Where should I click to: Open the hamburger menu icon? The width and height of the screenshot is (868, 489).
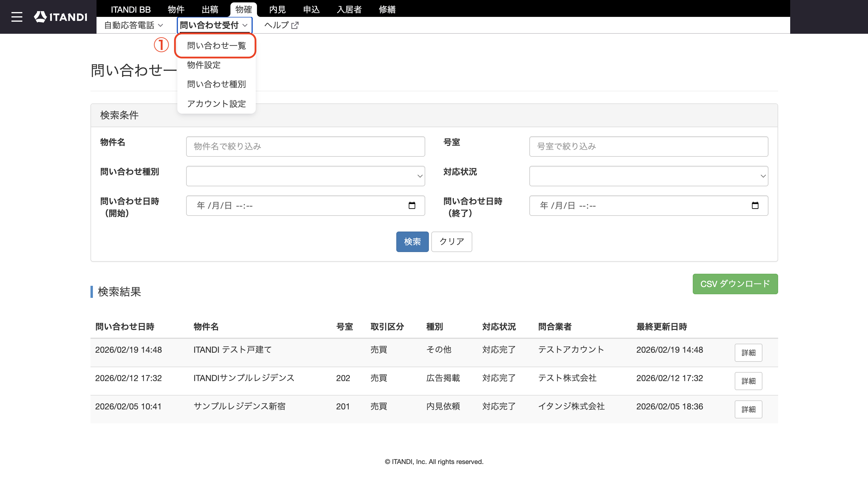[17, 17]
